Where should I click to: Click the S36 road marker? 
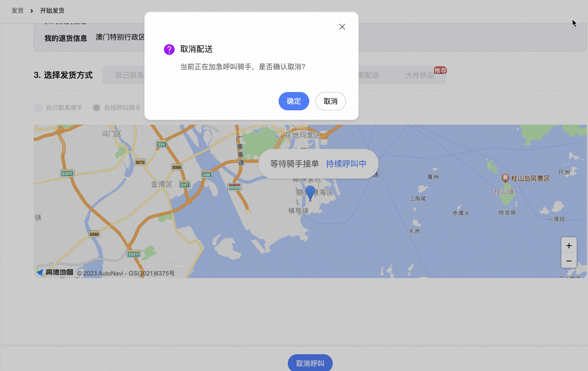point(207,175)
